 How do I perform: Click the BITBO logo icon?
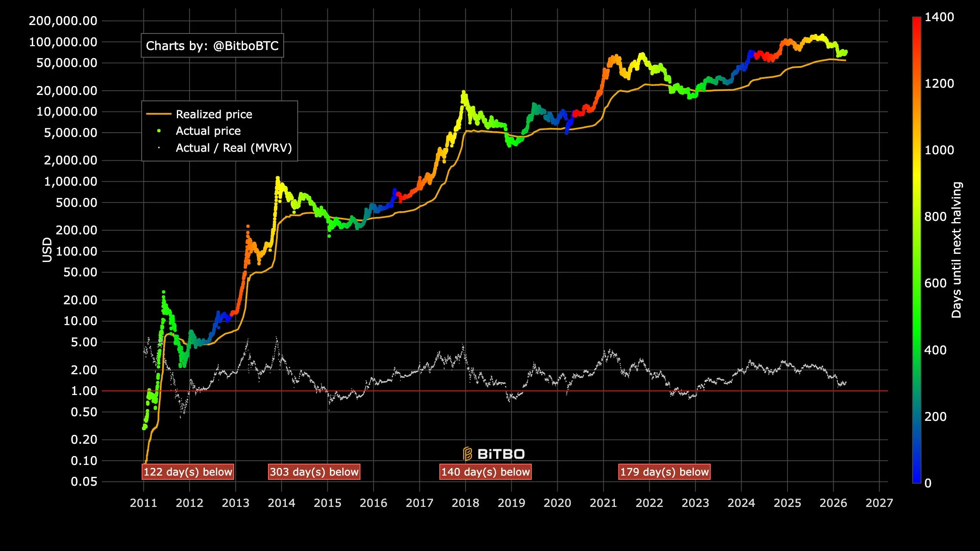pos(467,454)
